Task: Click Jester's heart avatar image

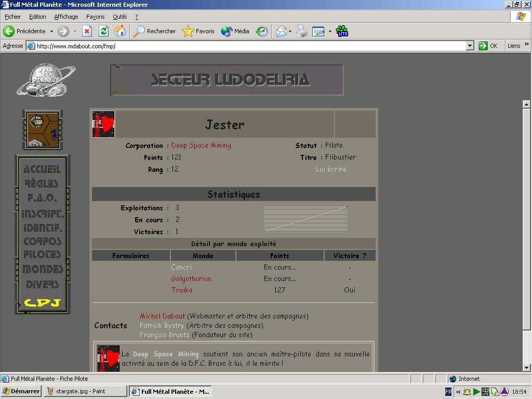Action: click(x=103, y=124)
